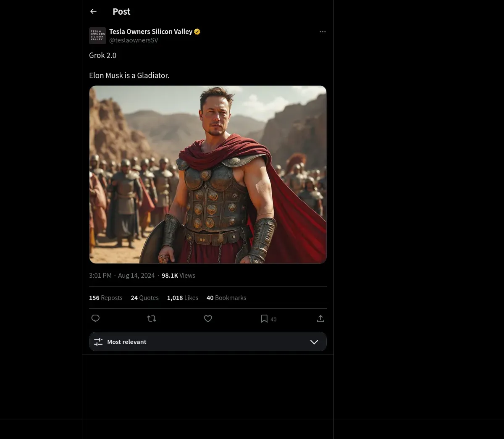Click the 40 Bookmarks count
The height and width of the screenshot is (439, 504).
click(x=226, y=298)
